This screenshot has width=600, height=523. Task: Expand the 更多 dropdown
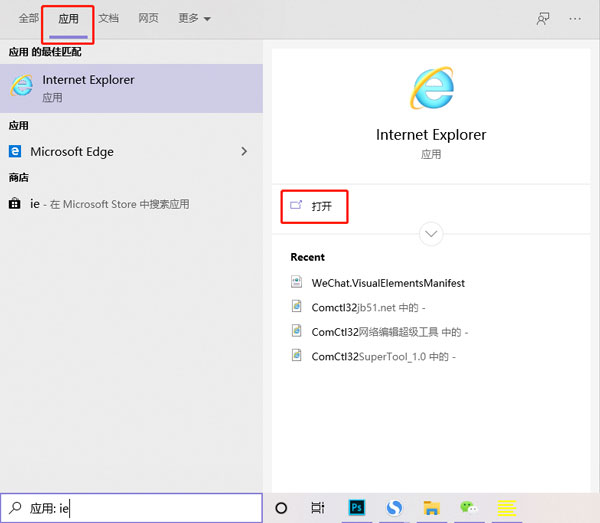194,18
